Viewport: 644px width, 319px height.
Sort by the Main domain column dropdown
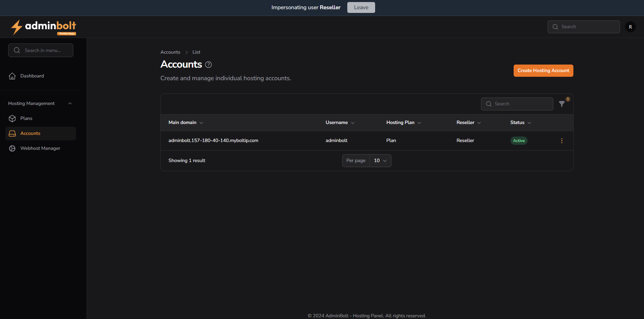tap(202, 123)
